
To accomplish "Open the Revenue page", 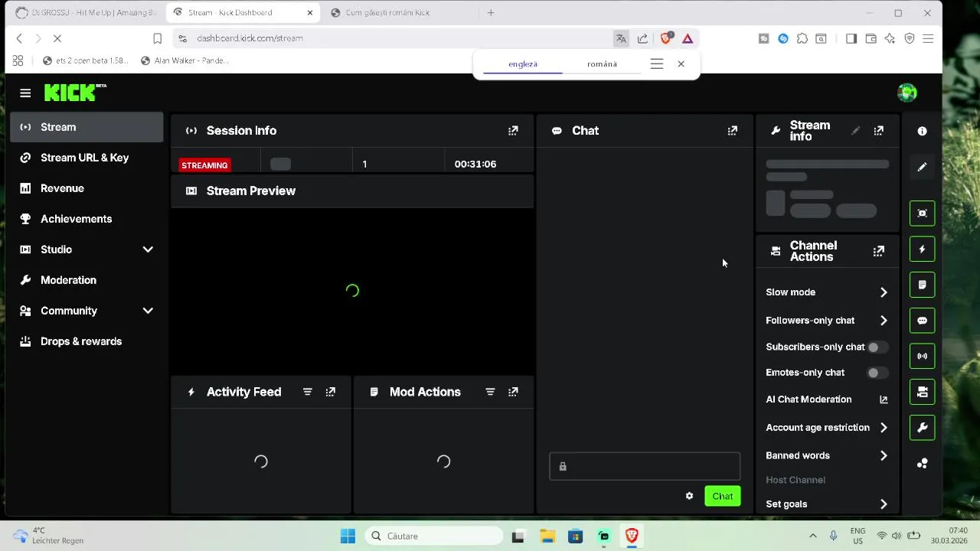I will (87, 188).
